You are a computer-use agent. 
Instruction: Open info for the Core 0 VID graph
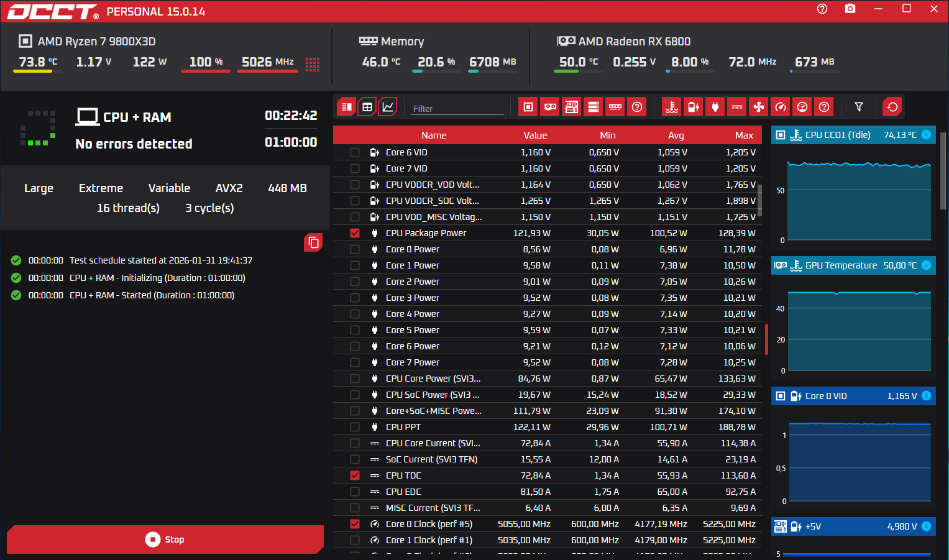(x=926, y=396)
